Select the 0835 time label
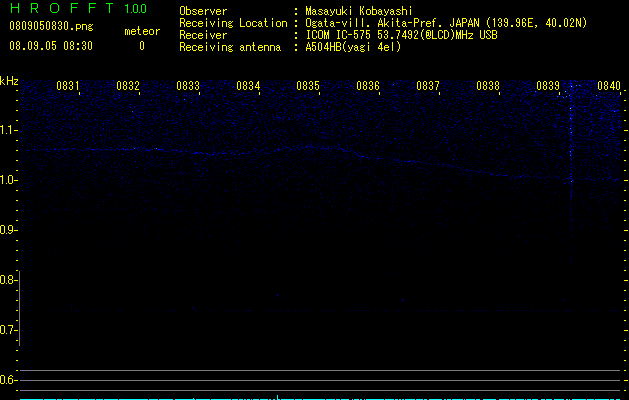 pyautogui.click(x=308, y=86)
